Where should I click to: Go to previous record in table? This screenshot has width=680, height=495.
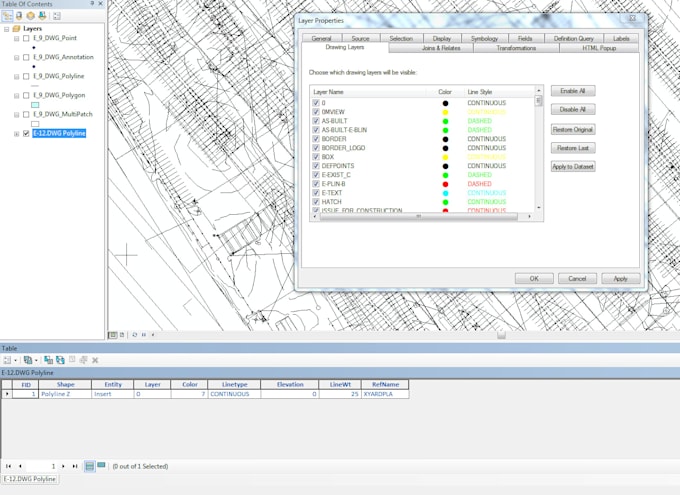pos(20,466)
